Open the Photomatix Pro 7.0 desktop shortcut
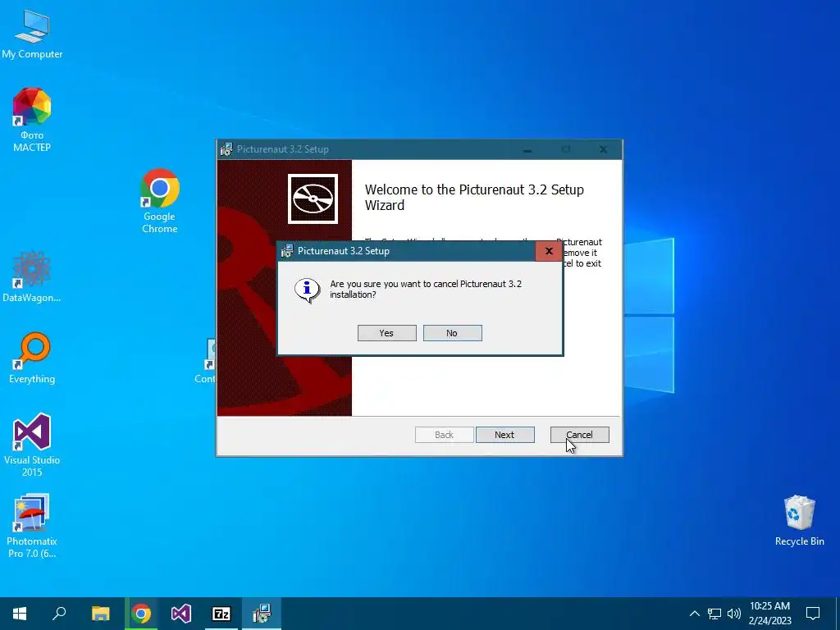The width and height of the screenshot is (840, 630). click(x=32, y=526)
